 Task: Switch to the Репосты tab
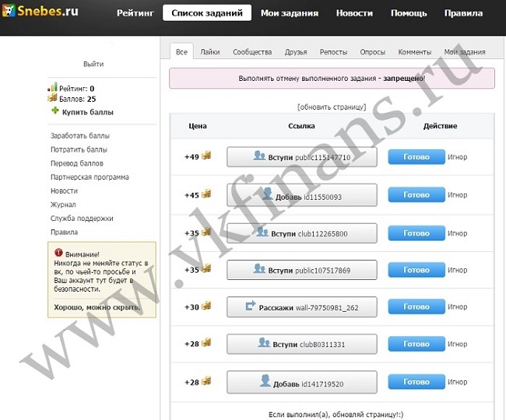[333, 52]
